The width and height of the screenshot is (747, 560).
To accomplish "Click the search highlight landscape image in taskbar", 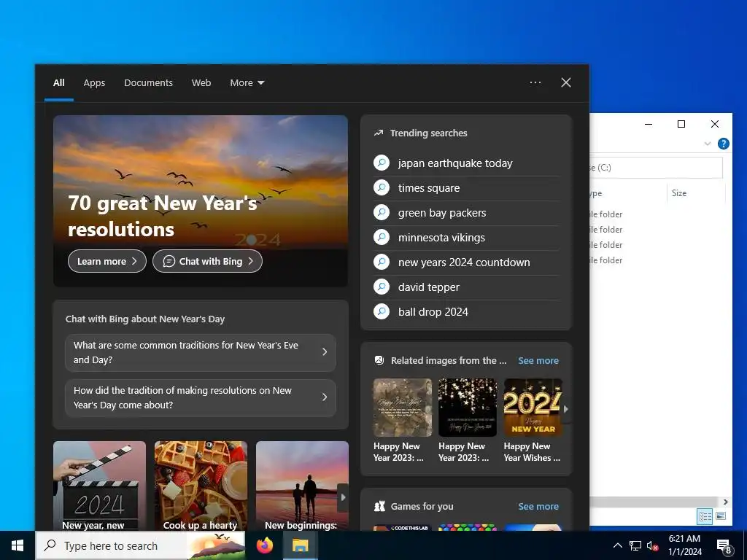I will tap(216, 545).
